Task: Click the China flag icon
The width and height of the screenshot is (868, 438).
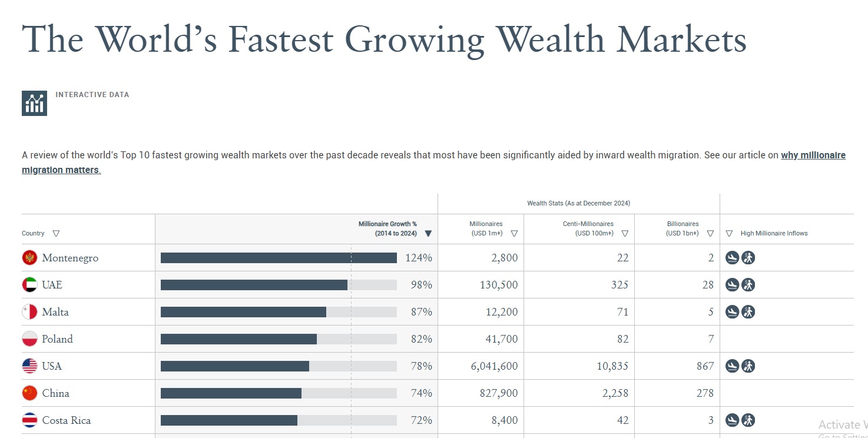Action: pyautogui.click(x=29, y=393)
